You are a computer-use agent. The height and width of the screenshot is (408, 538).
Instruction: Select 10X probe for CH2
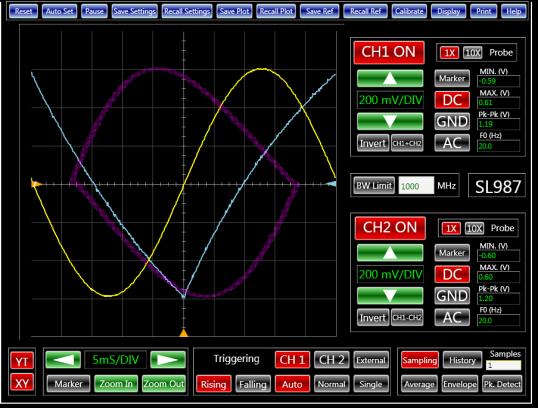[x=474, y=228]
